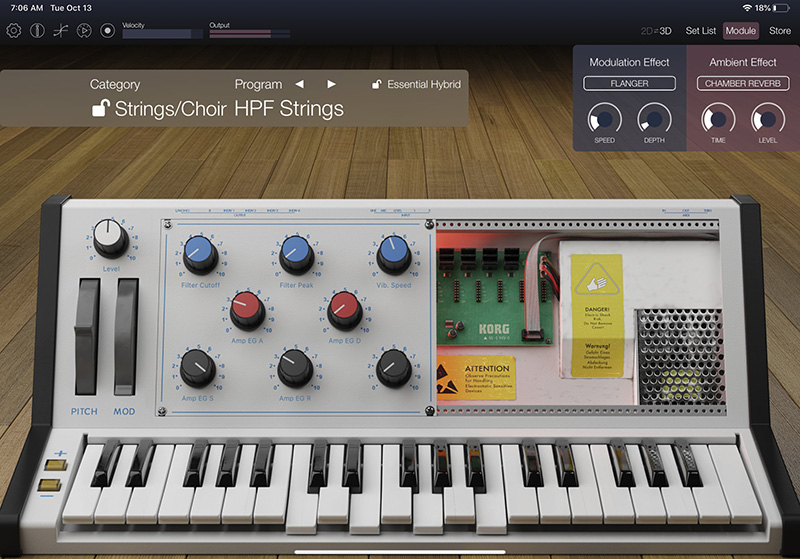Click the blue Filter Cutoff knob

point(200,255)
